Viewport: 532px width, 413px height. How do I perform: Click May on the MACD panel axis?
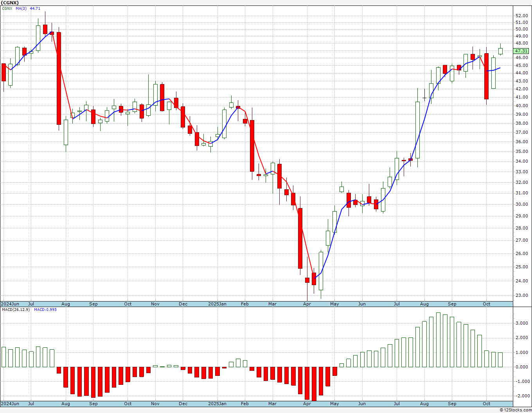(x=334, y=404)
